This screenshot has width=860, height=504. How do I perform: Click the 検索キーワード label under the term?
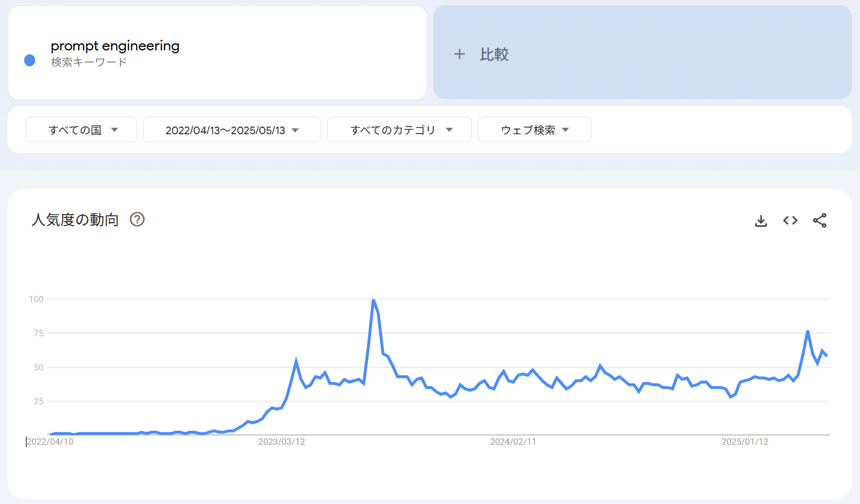tap(89, 62)
